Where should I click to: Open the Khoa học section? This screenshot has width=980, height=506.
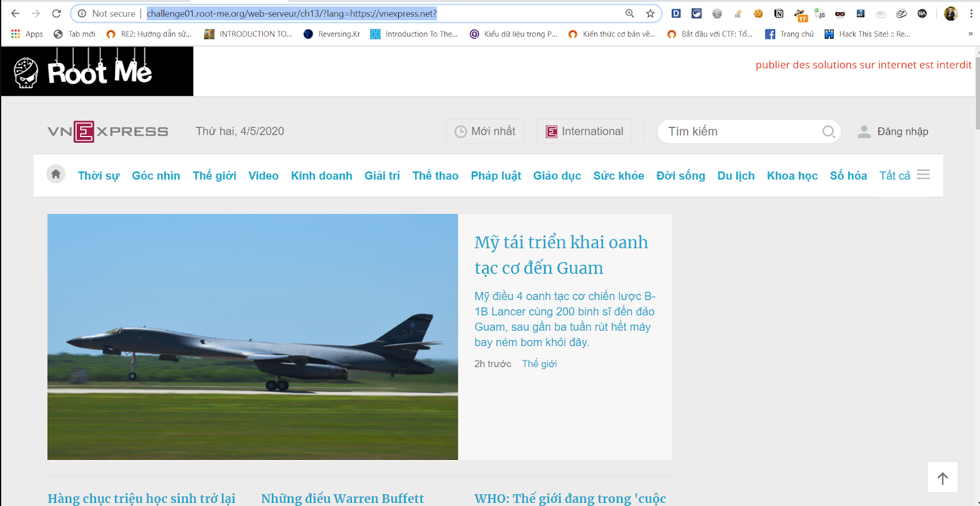pyautogui.click(x=792, y=176)
